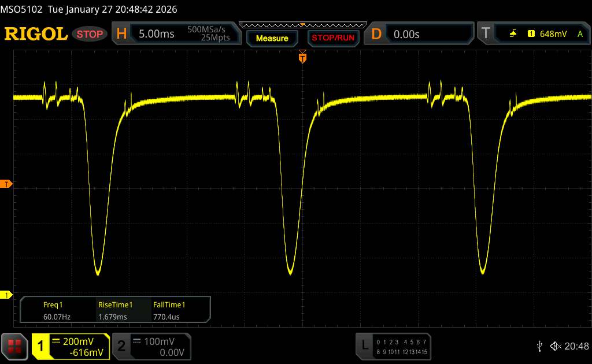Click the red STOP status badge
The width and height of the screenshot is (592, 364).
coord(90,34)
